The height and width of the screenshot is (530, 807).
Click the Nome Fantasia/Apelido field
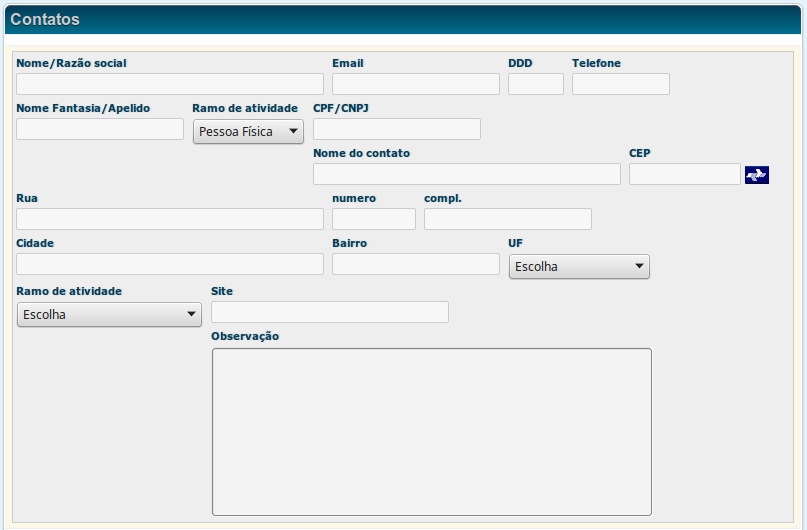pos(100,129)
